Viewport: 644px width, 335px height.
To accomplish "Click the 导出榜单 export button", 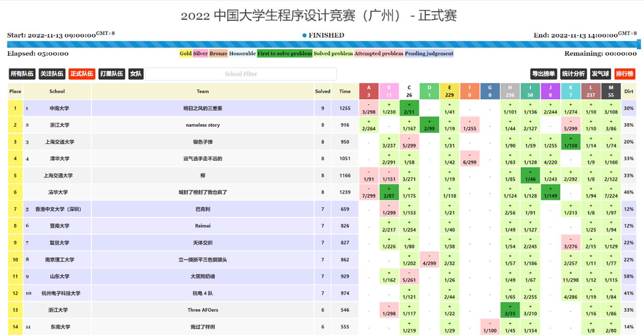I will coord(544,74).
